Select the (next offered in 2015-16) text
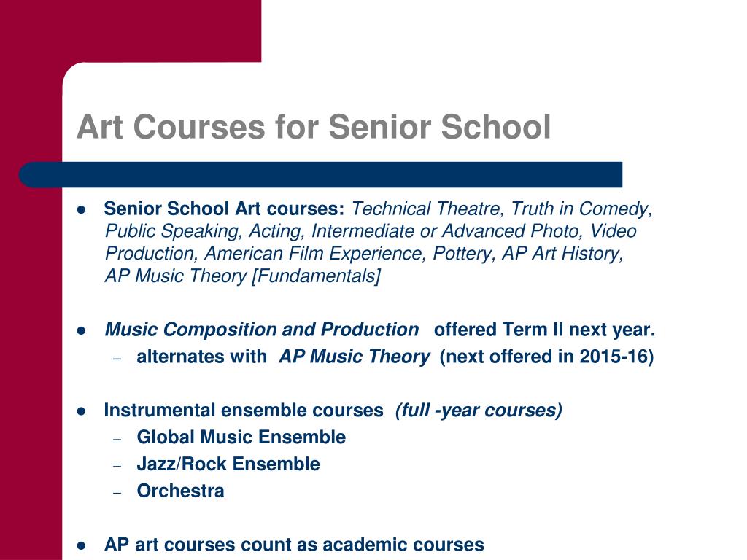Image resolution: width=747 pixels, height=560 pixels. (x=546, y=356)
